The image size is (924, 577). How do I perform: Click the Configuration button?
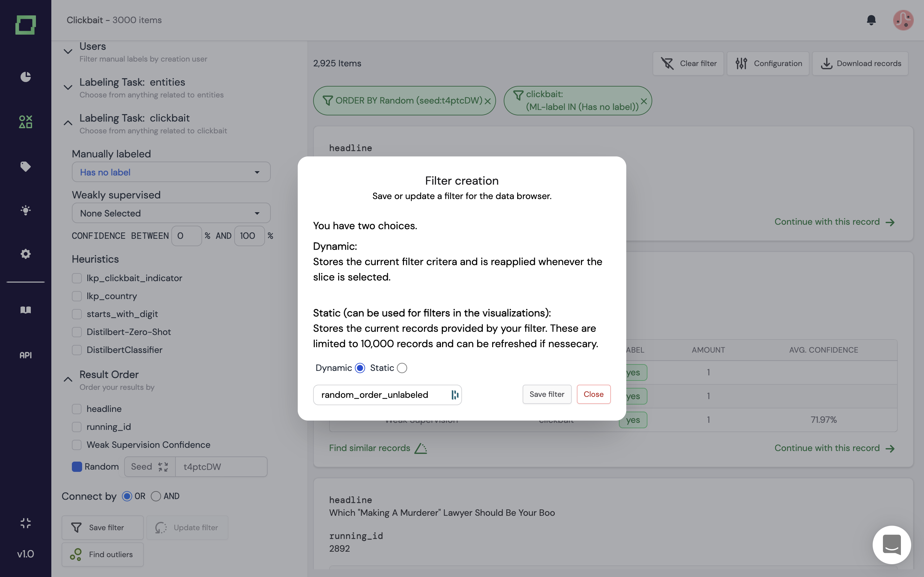(x=768, y=63)
